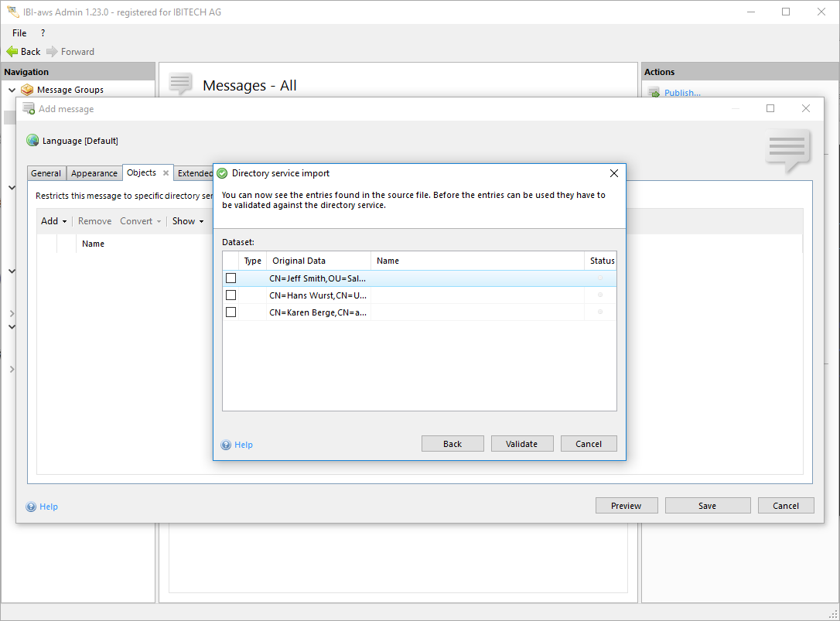The width and height of the screenshot is (840, 621).
Task: Collapse the Message Groups tree node
Action: point(12,90)
